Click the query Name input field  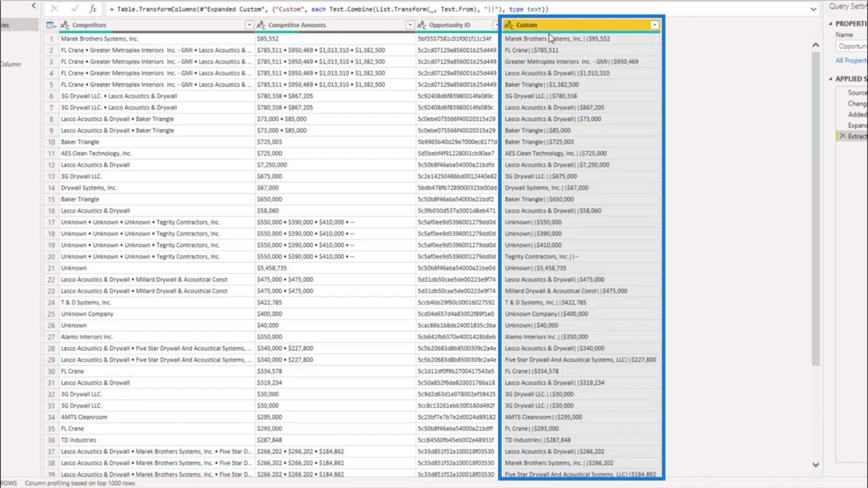pyautogui.click(x=851, y=46)
